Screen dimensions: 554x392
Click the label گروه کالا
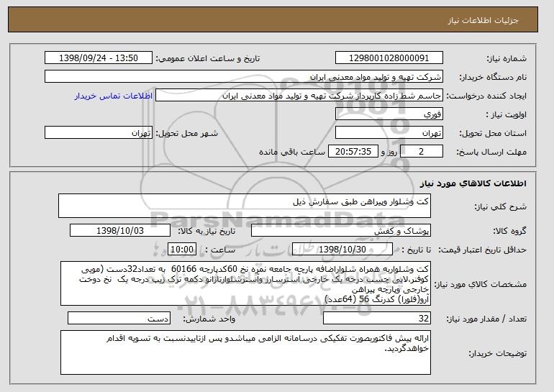tap(510, 231)
